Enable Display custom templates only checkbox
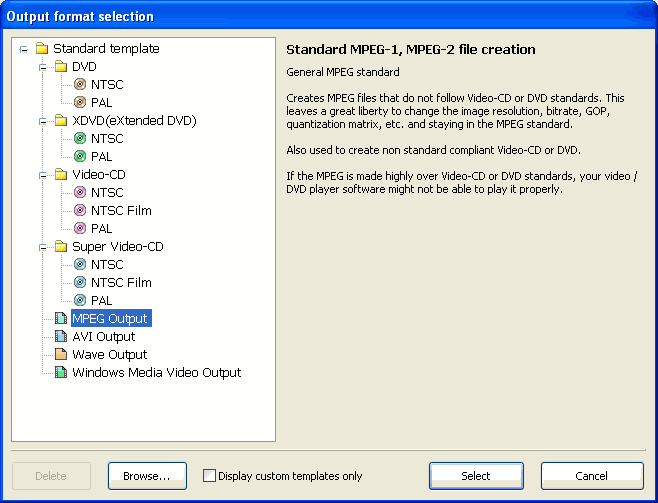The width and height of the screenshot is (658, 503). pos(209,476)
